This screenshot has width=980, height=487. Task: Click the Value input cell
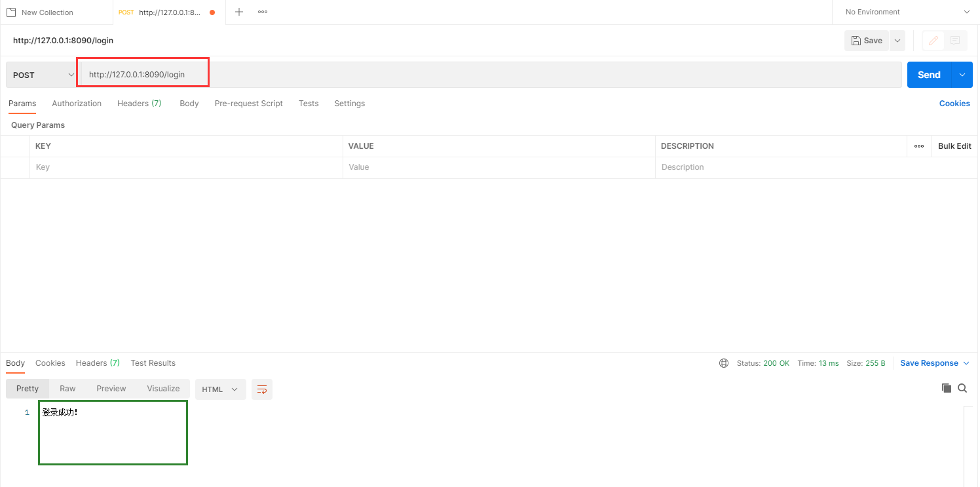(x=499, y=167)
